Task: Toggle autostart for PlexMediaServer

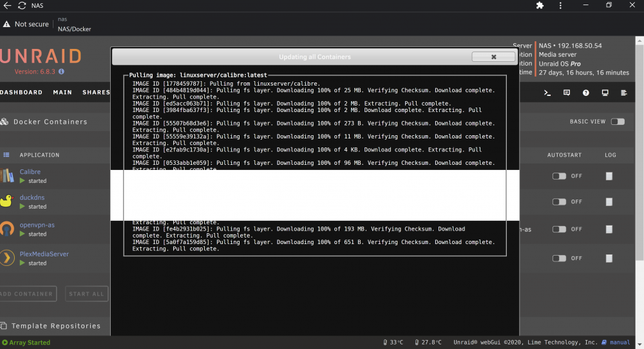Action: pos(559,258)
